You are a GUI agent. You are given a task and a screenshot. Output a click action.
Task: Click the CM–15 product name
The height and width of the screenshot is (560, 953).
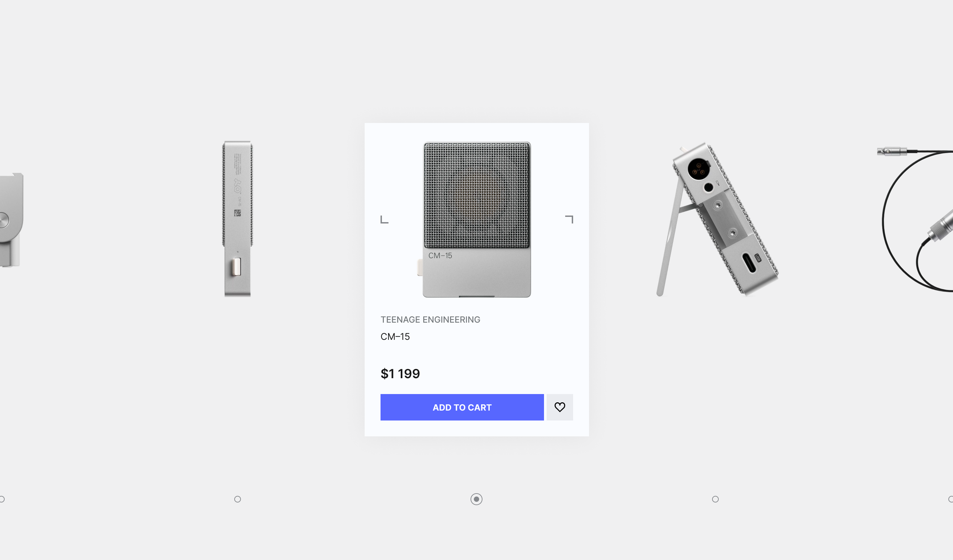tap(395, 337)
